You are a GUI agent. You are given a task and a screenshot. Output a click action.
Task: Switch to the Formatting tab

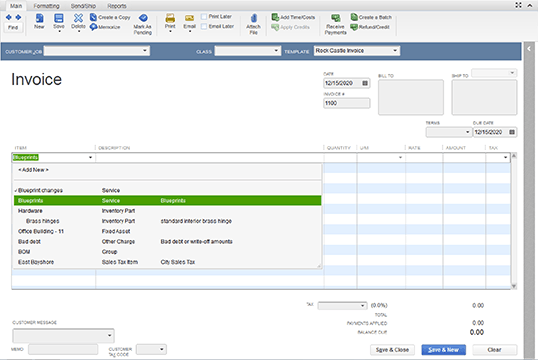click(x=46, y=6)
